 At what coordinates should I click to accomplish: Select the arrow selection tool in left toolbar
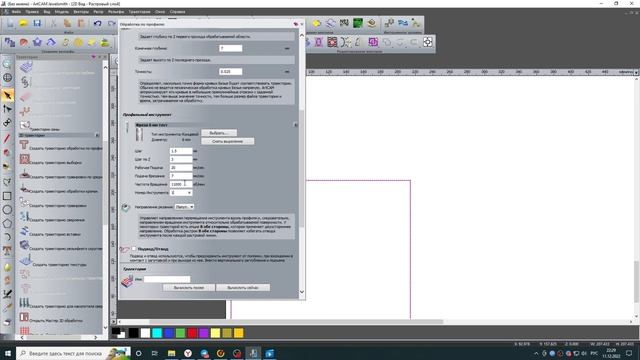click(x=7, y=95)
